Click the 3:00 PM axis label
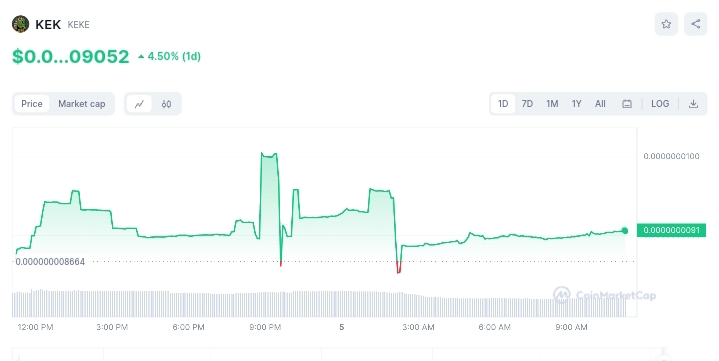Image resolution: width=719 pixels, height=361 pixels. point(112,328)
